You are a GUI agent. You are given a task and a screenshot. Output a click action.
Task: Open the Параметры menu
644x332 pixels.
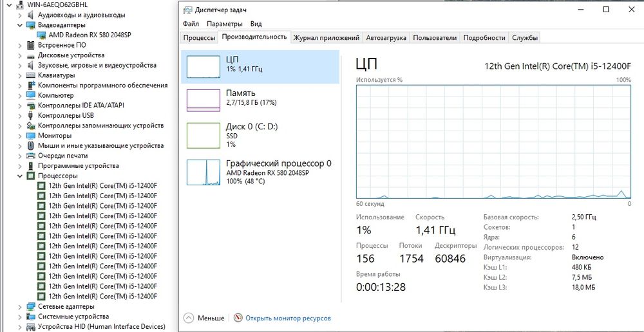click(225, 24)
